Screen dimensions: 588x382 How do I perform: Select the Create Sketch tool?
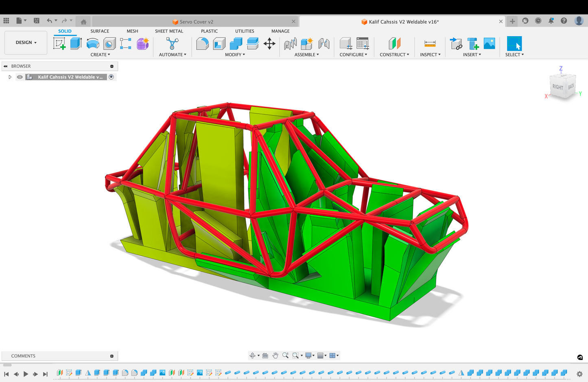[x=59, y=44]
